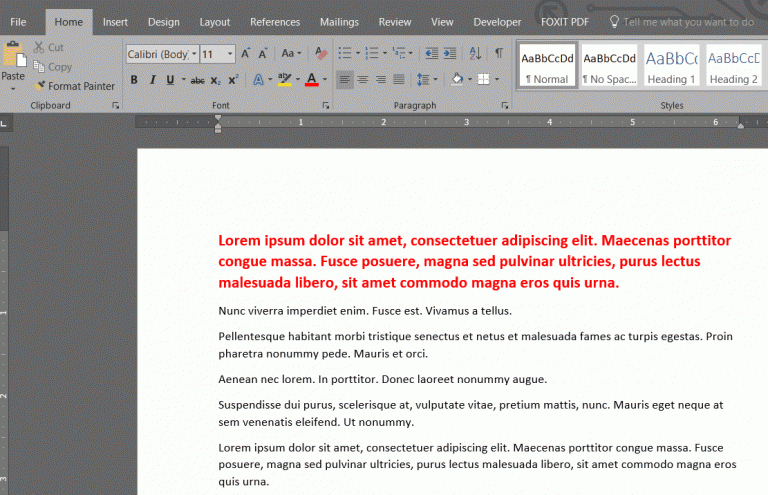The image size is (768, 495).
Task: Apply a multilevel list
Action: 399,53
